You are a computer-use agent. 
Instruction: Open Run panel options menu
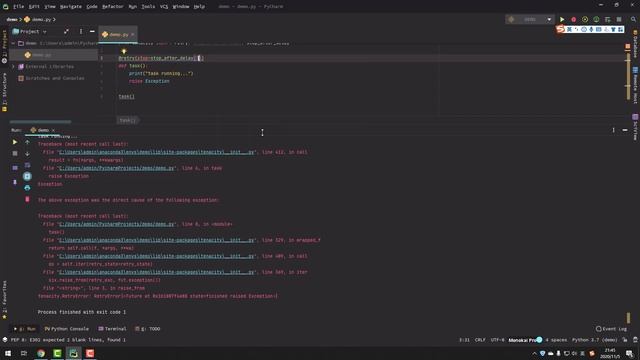click(x=613, y=130)
